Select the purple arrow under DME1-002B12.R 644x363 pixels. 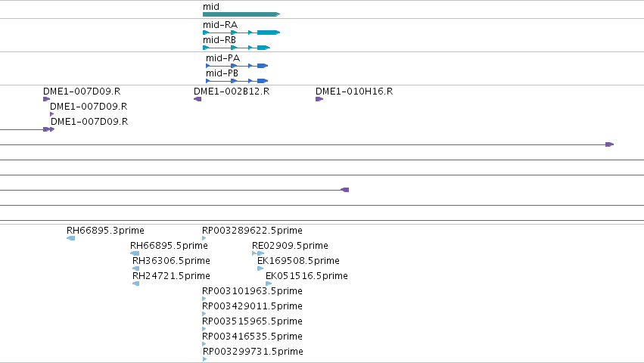coord(198,99)
